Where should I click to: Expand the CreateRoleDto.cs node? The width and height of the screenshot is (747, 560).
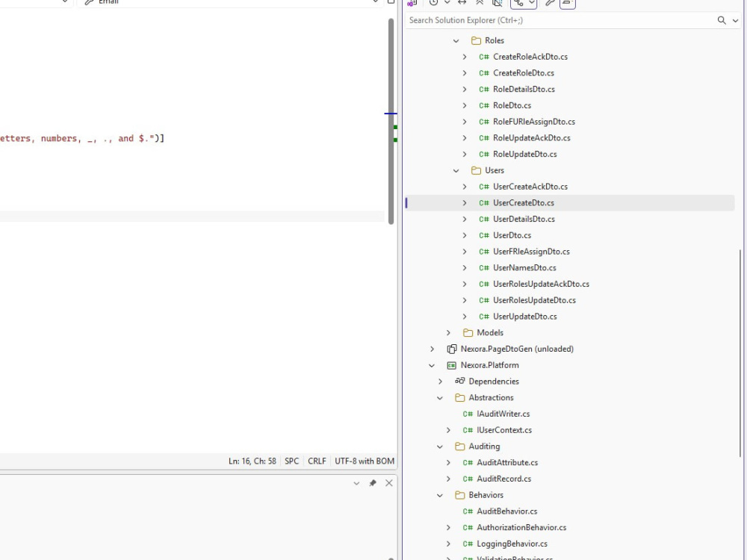[x=465, y=73]
